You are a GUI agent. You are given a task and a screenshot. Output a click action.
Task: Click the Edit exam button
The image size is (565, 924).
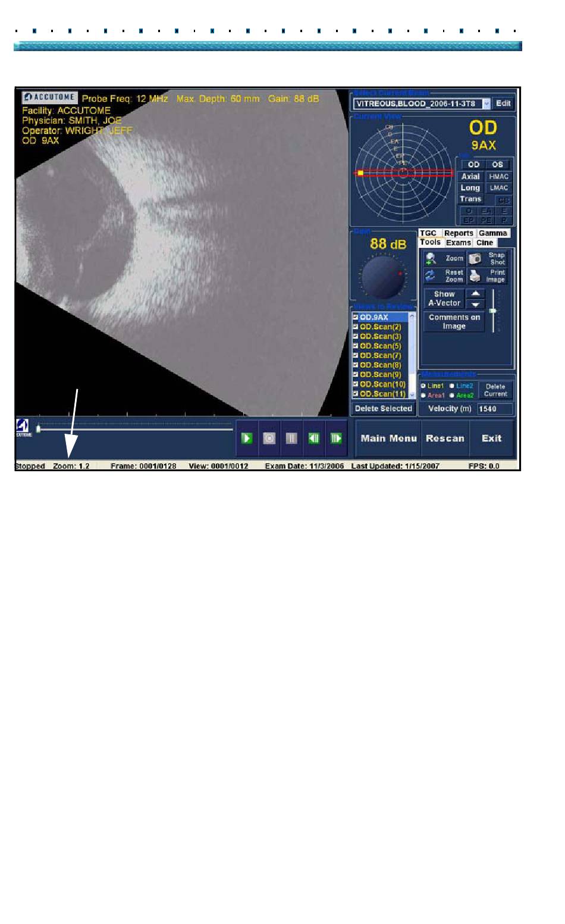click(x=503, y=104)
